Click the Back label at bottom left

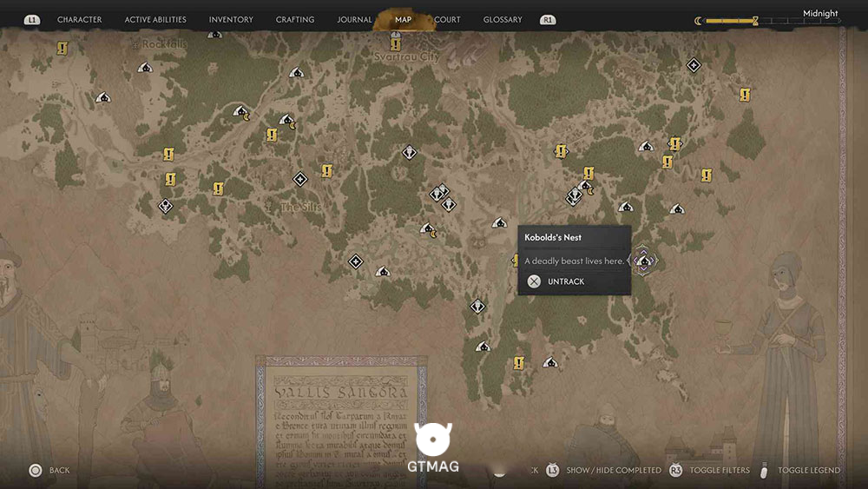59,470
